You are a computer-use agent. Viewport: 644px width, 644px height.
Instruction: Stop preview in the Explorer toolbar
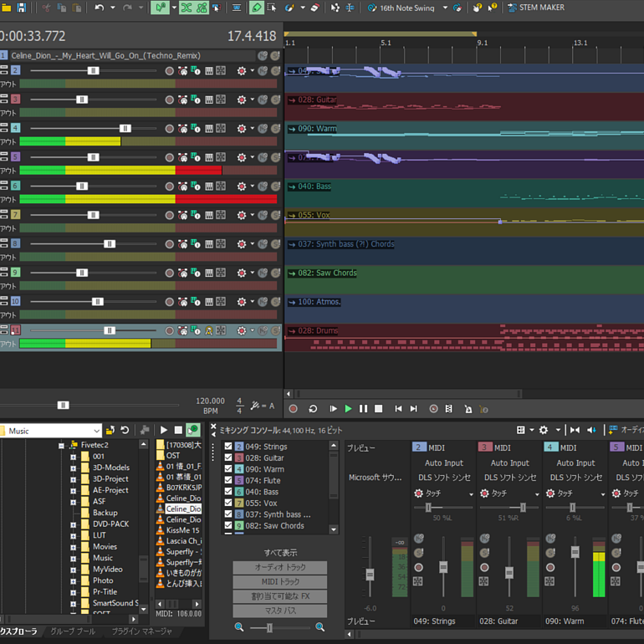(x=178, y=430)
